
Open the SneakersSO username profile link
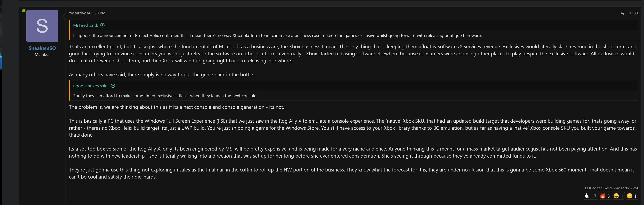(x=42, y=48)
